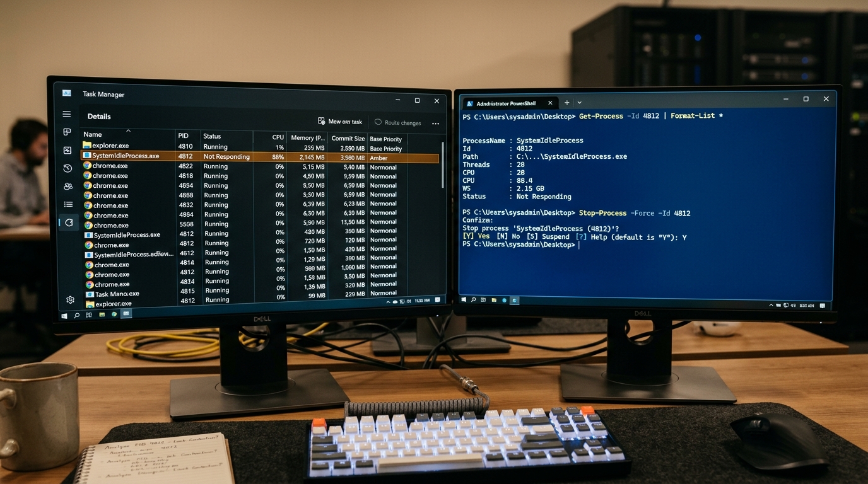Select the explorer.exe row with PID 4810
868x484 pixels.
244,146
